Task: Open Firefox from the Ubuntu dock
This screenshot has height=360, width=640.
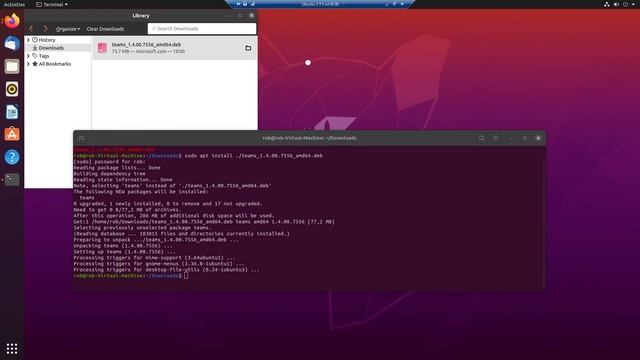Action: [x=12, y=21]
